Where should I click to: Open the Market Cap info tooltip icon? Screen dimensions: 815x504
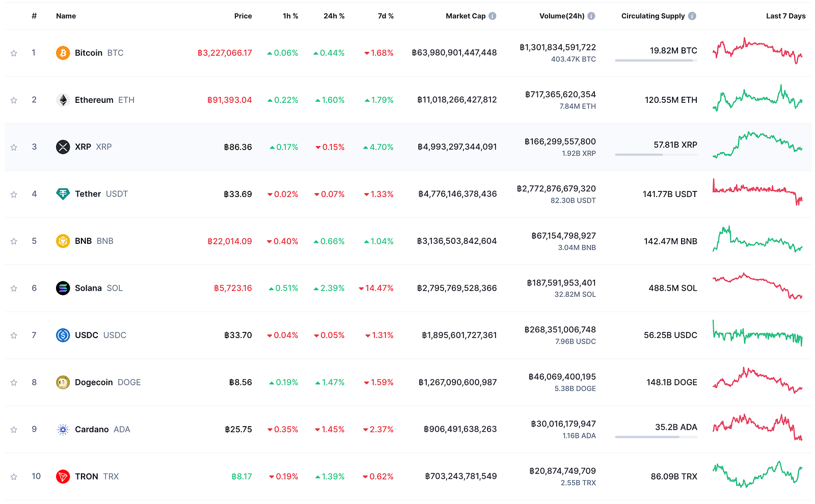(493, 16)
